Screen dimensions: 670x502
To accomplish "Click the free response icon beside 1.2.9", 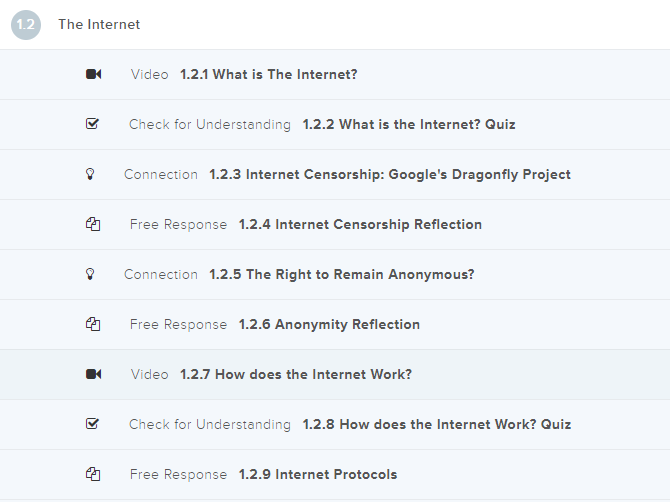I will (x=93, y=474).
